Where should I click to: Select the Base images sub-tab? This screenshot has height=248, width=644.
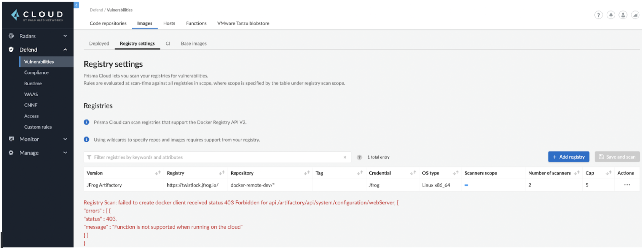[194, 43]
